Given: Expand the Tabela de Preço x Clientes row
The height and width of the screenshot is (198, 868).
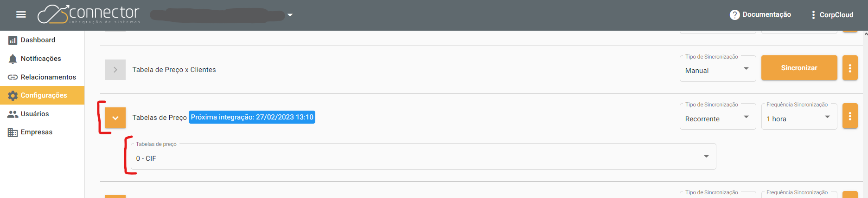Looking at the screenshot, I should [x=115, y=70].
